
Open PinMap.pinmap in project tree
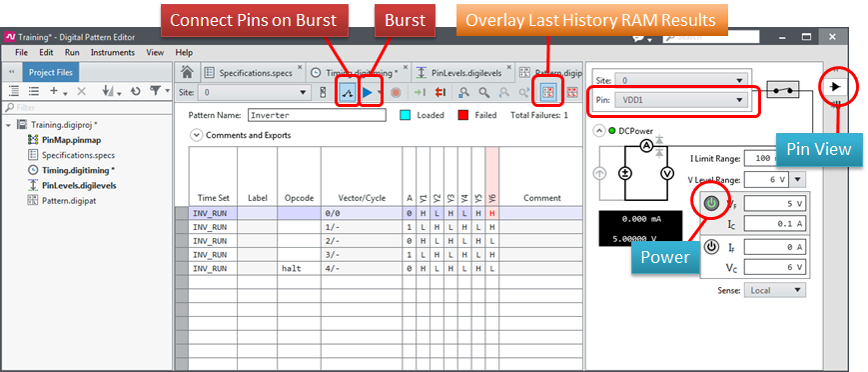(71, 140)
